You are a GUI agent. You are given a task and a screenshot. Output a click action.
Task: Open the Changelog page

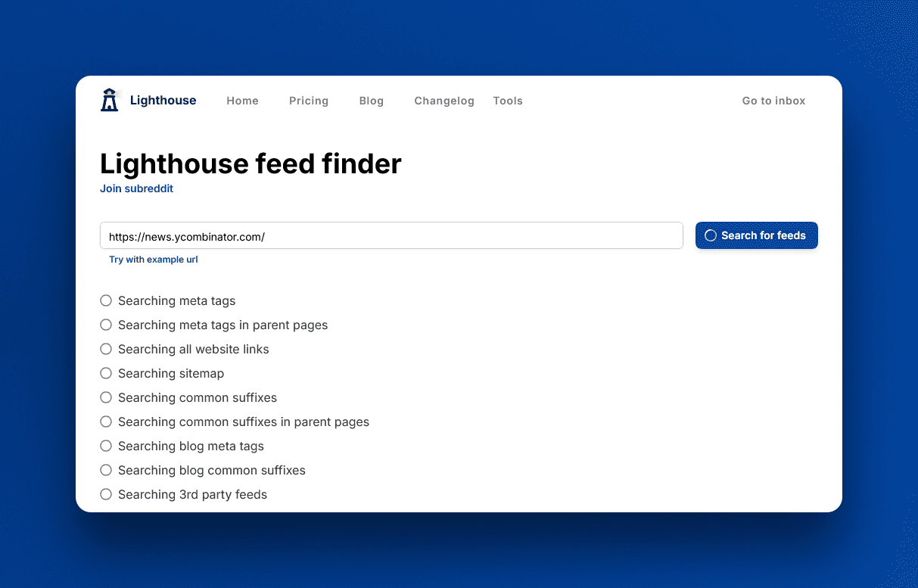click(444, 101)
